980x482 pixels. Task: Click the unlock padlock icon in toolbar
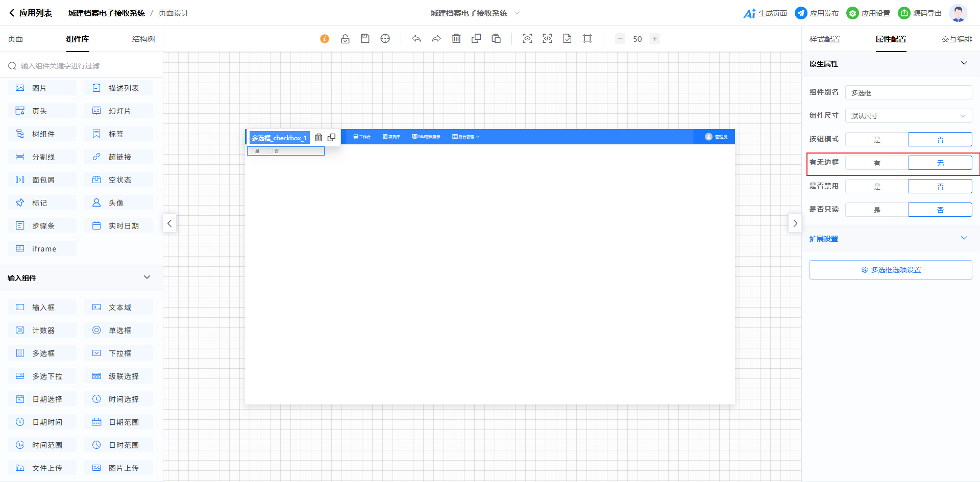(x=345, y=39)
